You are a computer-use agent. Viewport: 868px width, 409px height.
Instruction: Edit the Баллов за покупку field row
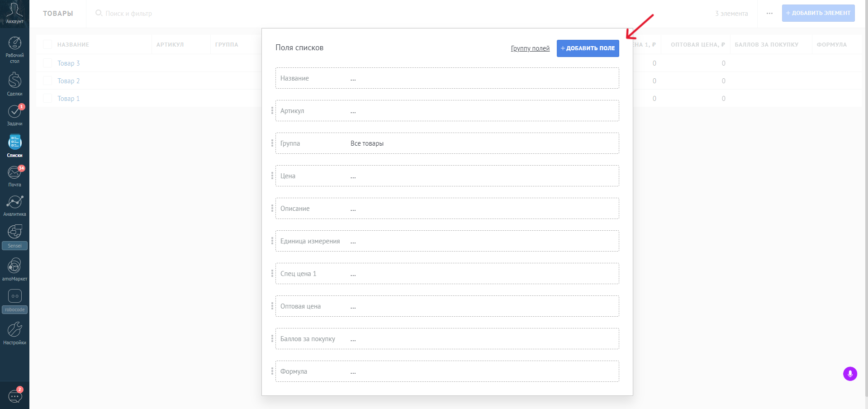coord(447,339)
